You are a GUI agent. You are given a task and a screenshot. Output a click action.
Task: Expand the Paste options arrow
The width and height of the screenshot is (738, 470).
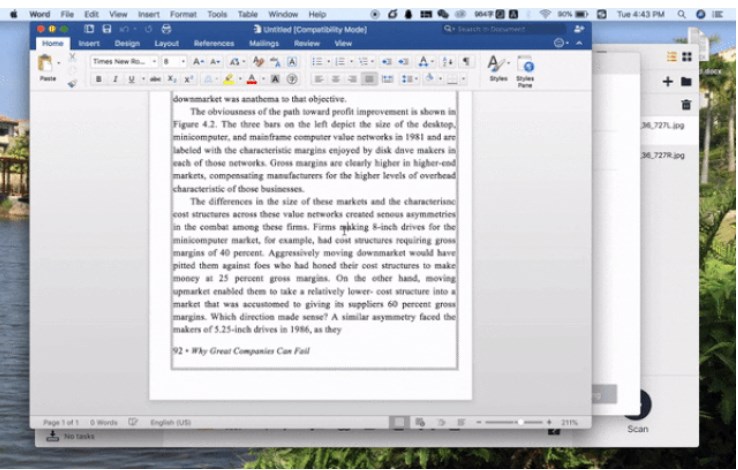[x=59, y=62]
